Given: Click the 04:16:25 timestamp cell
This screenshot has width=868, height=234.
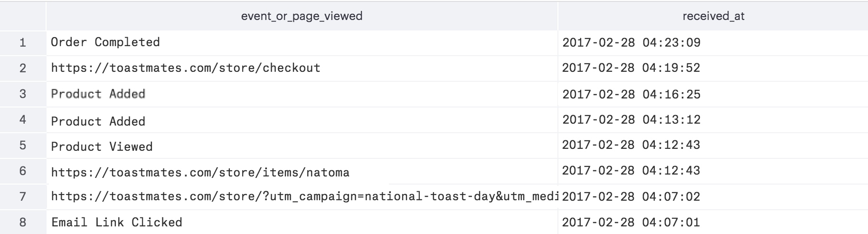Looking at the screenshot, I should 631,94.
